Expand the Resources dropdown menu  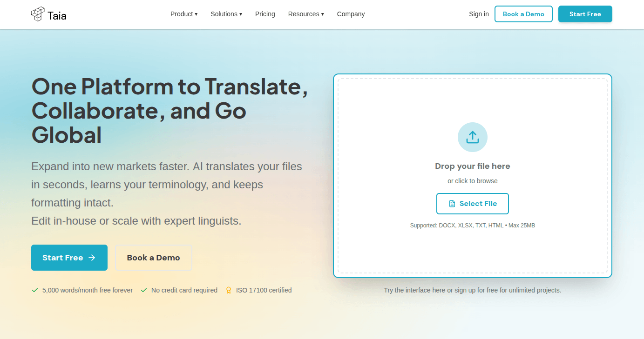coord(306,14)
